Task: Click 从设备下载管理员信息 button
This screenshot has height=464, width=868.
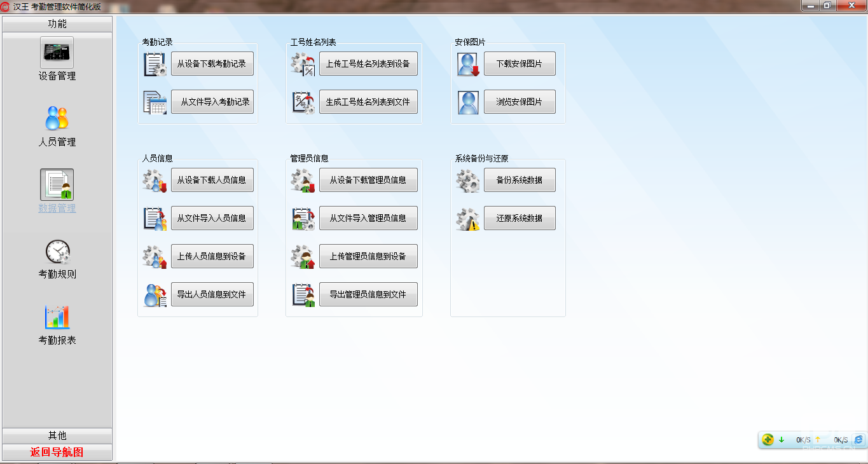Action: (x=368, y=180)
